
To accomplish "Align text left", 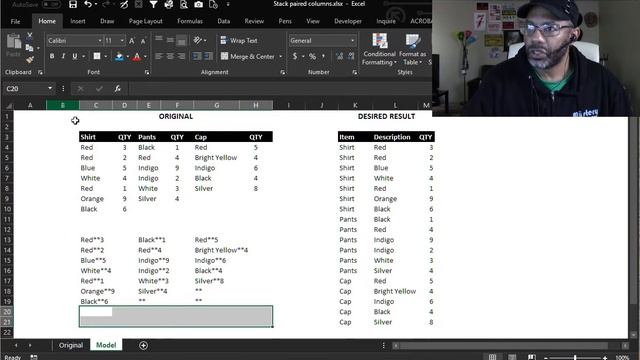I will click(x=158, y=56).
